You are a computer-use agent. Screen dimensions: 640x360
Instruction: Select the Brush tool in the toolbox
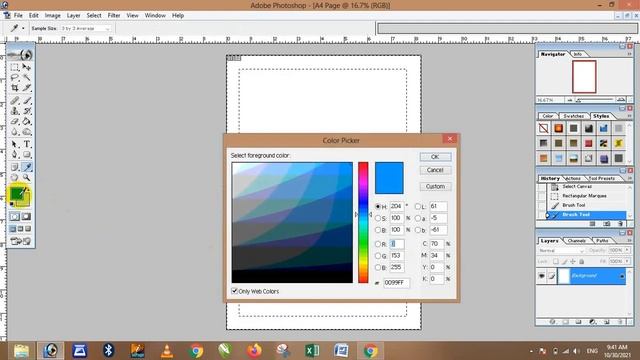27,100
